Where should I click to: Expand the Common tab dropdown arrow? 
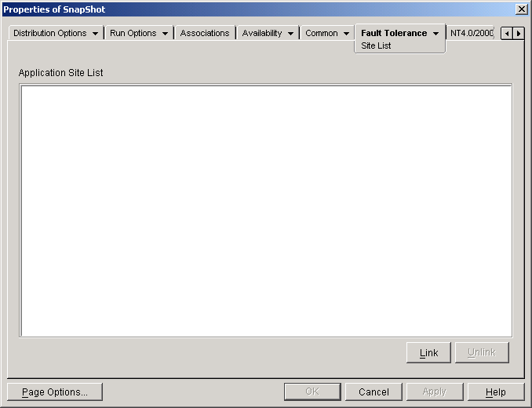click(x=346, y=34)
